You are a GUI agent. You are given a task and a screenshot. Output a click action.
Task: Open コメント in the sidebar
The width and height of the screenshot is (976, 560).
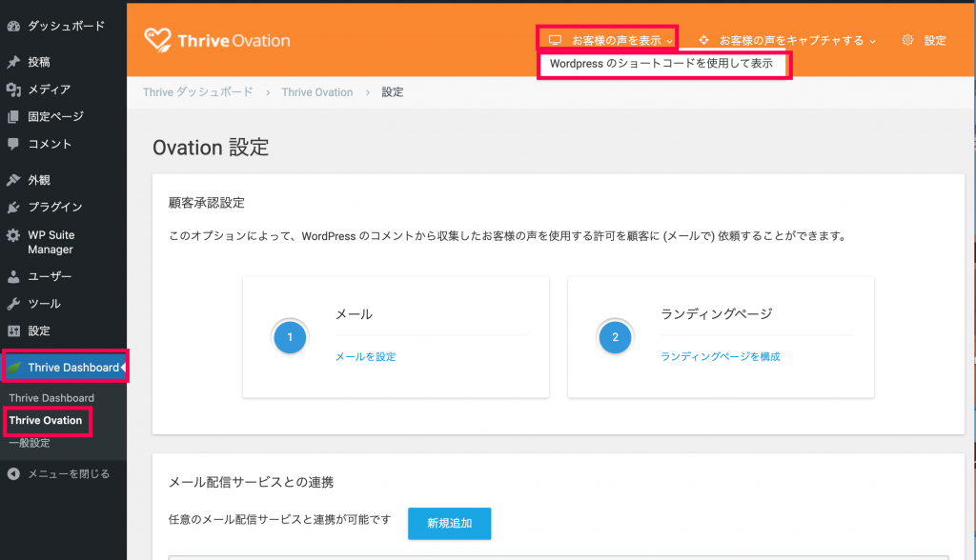(50, 144)
